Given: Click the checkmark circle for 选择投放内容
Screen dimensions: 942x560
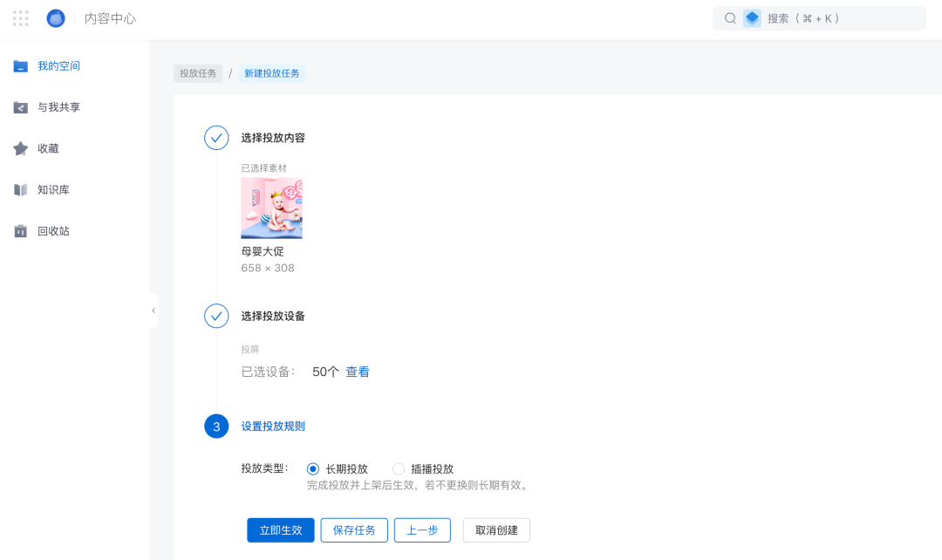Looking at the screenshot, I should click(216, 138).
